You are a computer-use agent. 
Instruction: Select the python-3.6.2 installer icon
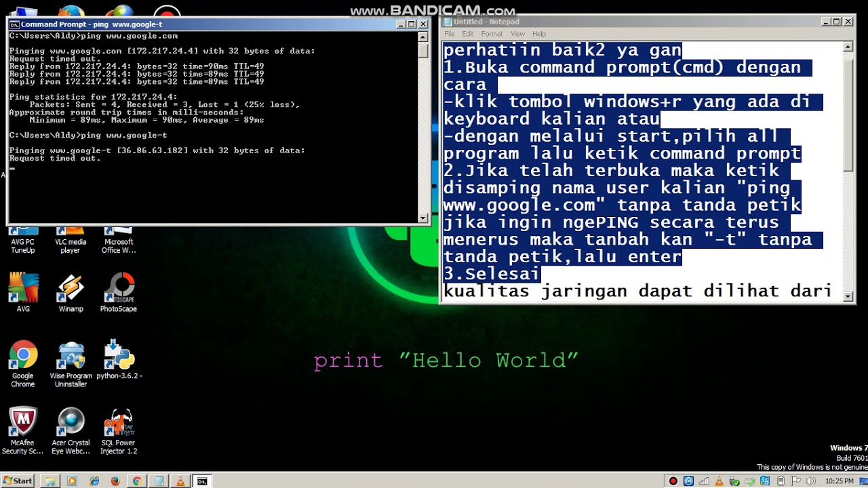pos(119,359)
